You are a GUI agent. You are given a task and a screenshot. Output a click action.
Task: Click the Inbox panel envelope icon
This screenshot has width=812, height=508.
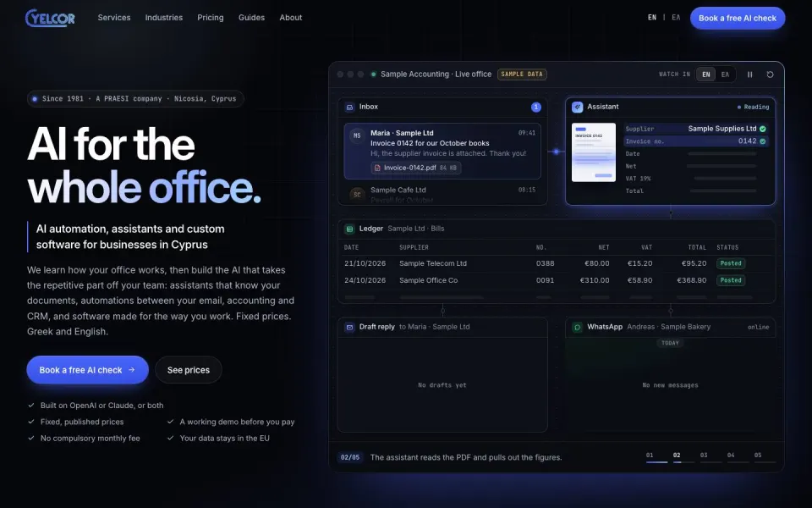click(x=349, y=108)
